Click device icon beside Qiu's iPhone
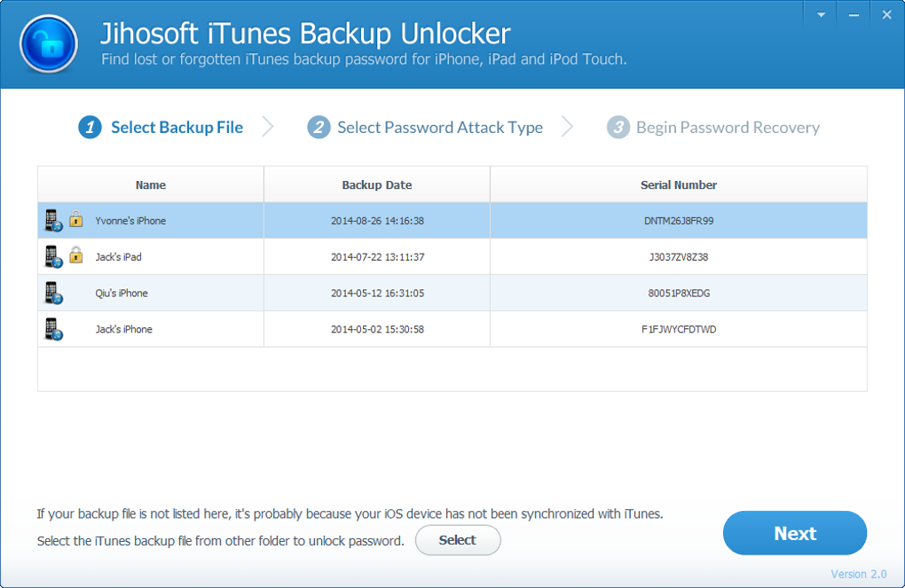This screenshot has width=905, height=588. tap(53, 294)
